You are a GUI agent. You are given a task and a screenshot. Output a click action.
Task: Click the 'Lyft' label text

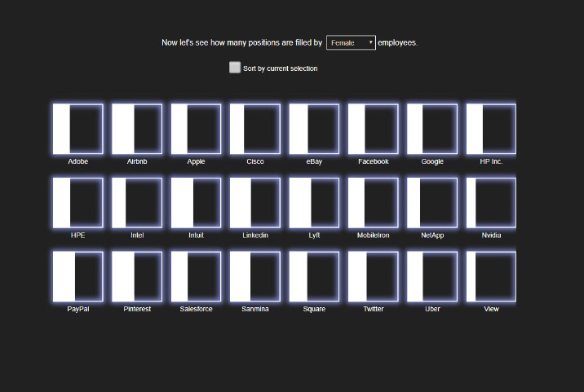314,236
